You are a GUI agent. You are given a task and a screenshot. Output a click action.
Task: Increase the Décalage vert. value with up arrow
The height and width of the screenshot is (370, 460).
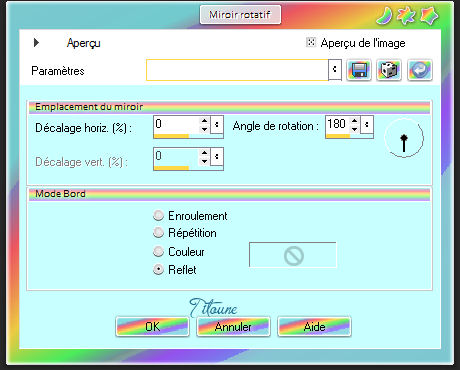point(204,152)
